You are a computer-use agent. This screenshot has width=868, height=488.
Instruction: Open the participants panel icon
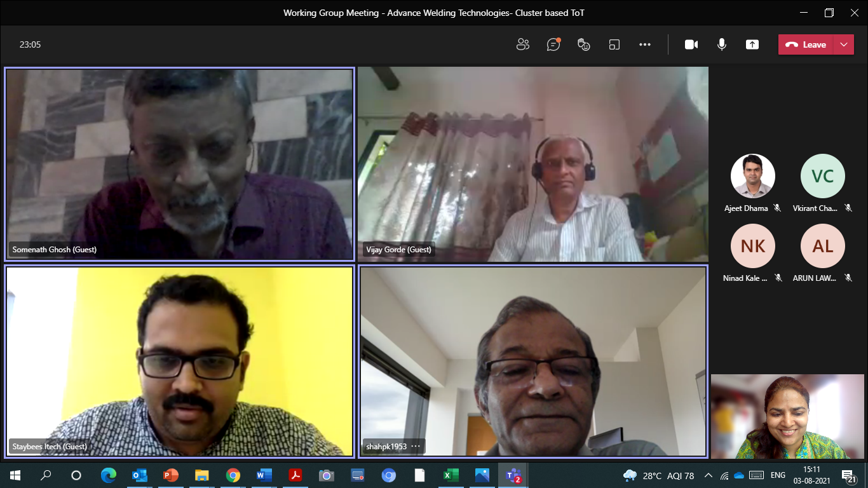(x=523, y=44)
